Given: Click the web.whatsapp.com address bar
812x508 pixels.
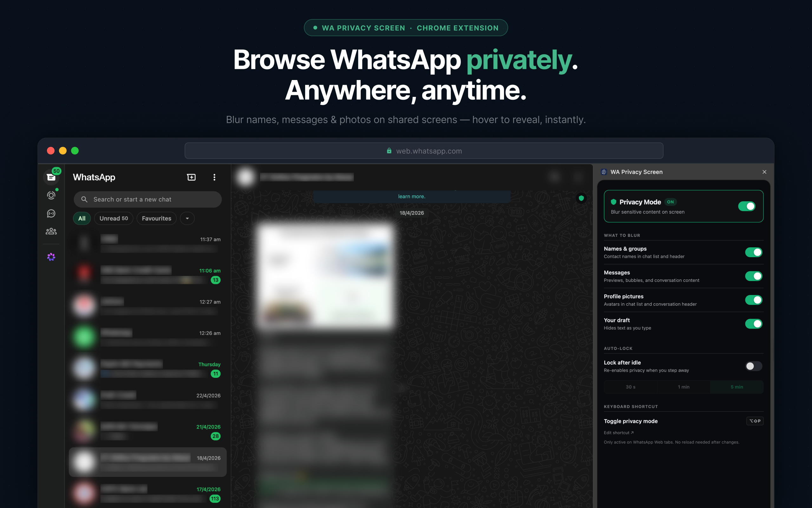Looking at the screenshot, I should 424,150.
